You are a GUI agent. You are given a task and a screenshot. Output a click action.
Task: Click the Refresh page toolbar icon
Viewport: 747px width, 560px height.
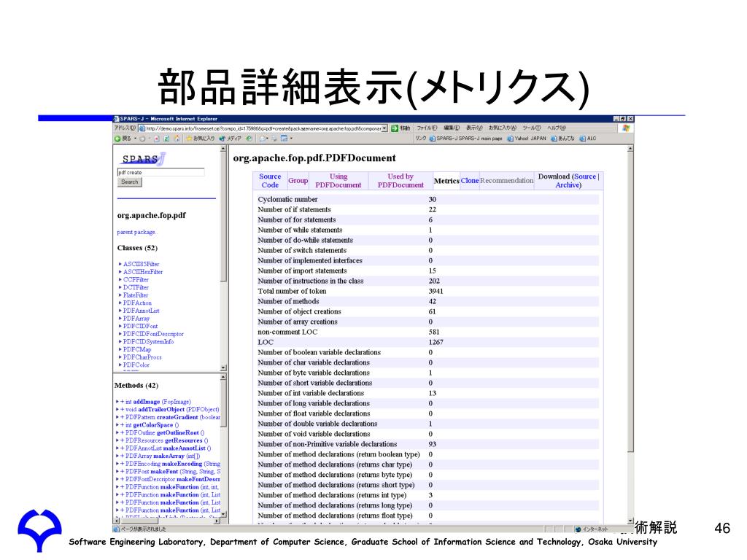click(x=166, y=139)
